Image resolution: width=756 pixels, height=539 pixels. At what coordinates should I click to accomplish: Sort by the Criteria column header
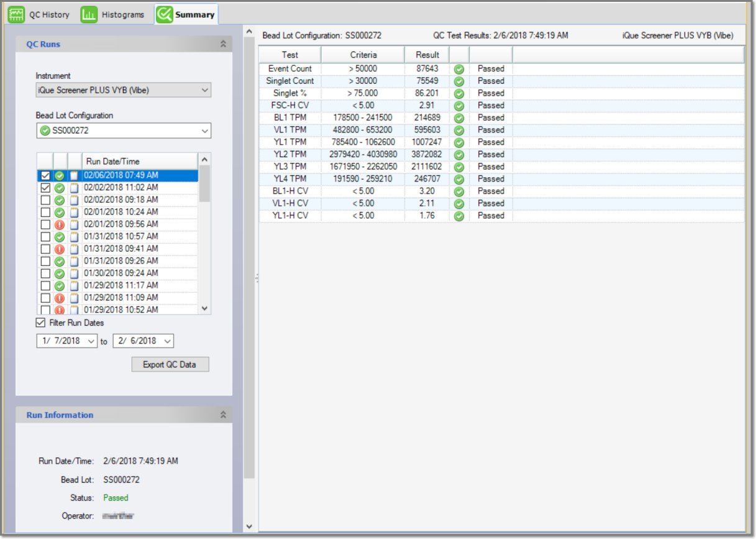tap(363, 55)
